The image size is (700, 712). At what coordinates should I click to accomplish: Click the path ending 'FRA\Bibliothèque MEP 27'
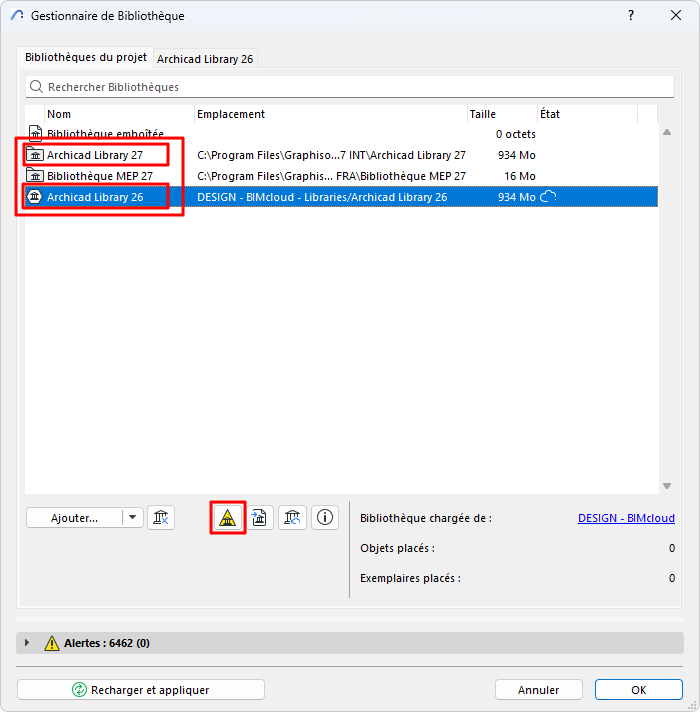pyautogui.click(x=331, y=176)
